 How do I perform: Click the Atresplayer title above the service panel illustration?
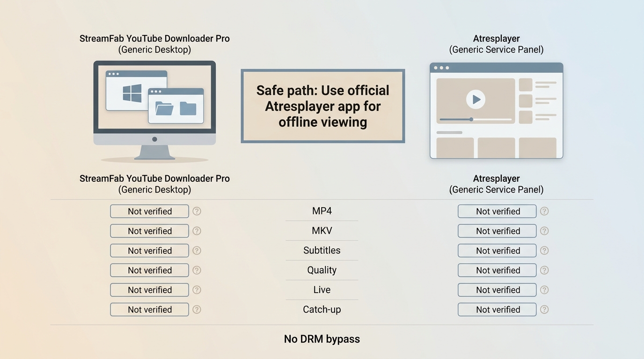tap(496, 44)
